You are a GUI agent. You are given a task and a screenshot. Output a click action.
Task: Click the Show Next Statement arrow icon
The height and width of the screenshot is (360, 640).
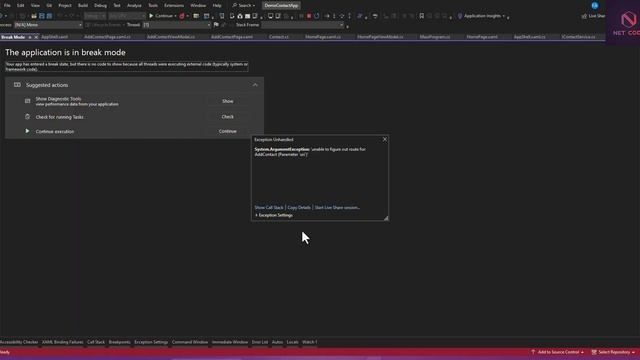click(327, 16)
